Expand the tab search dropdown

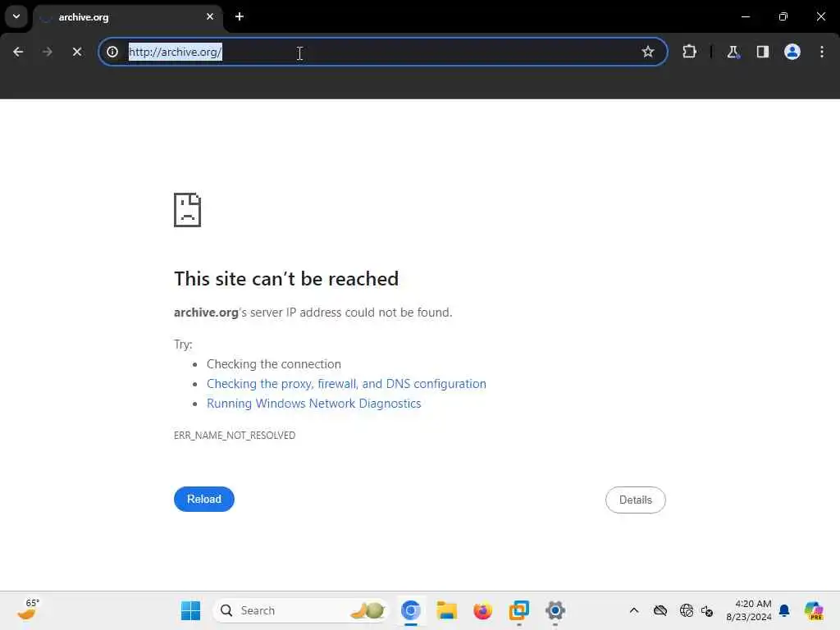point(16,16)
